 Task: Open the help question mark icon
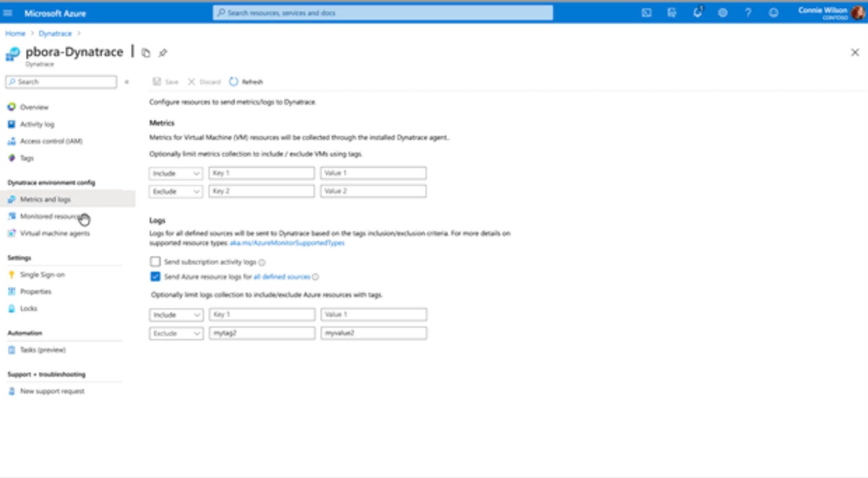tap(748, 13)
